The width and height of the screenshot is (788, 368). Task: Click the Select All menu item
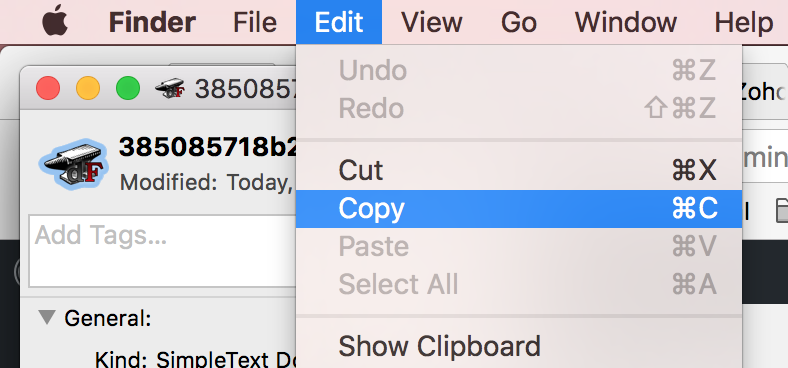pyautogui.click(x=519, y=284)
